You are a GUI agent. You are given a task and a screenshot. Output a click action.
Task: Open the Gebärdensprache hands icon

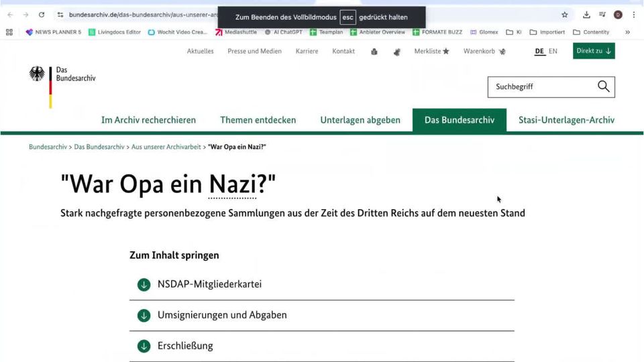click(397, 52)
